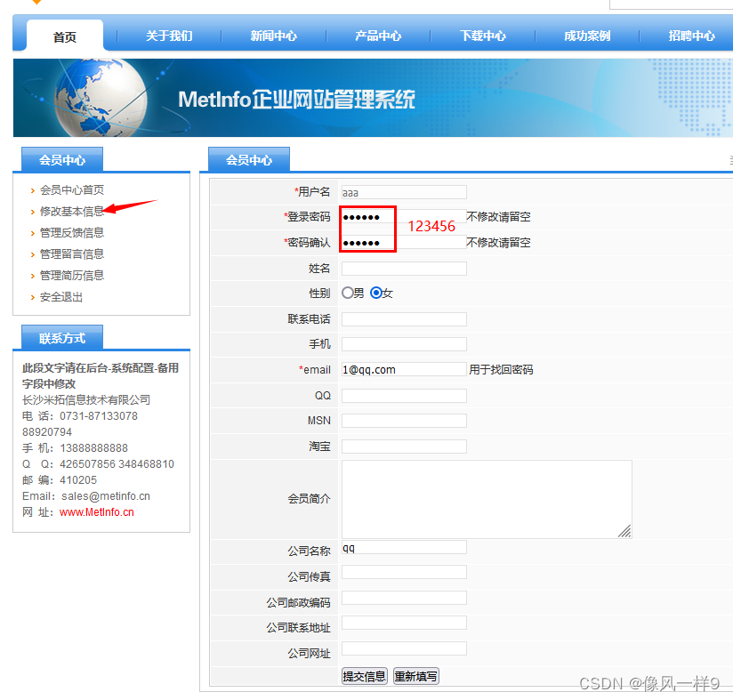Click the 会员简介 textarea resize handle

[625, 531]
